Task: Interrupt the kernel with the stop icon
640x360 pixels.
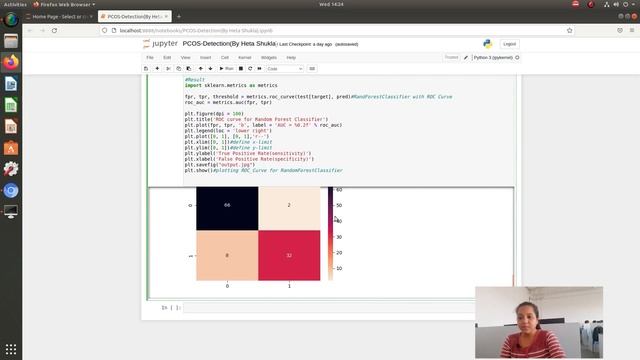Action: 241,69
